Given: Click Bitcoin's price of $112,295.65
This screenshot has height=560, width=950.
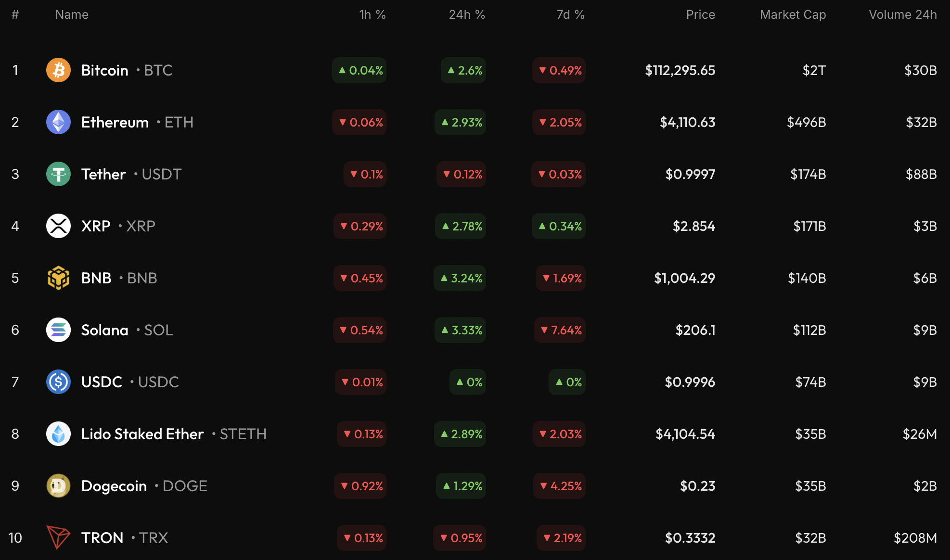Looking at the screenshot, I should 680,70.
